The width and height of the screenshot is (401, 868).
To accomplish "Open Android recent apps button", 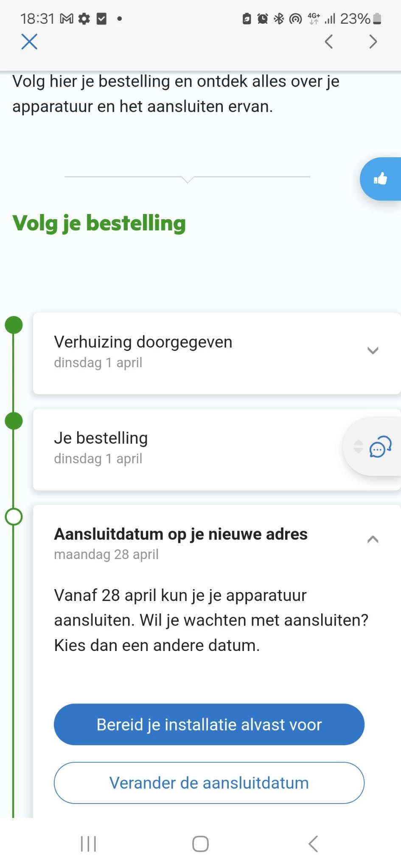I will (x=88, y=843).
